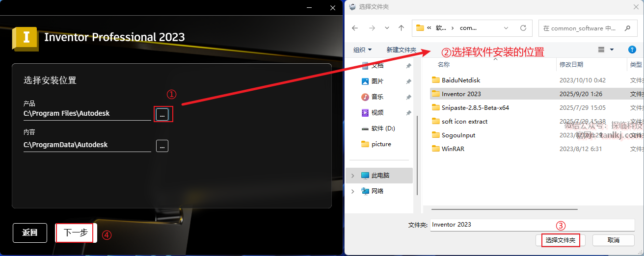Unpin the Videos quick access item
This screenshot has height=256, width=644.
pos(408,113)
